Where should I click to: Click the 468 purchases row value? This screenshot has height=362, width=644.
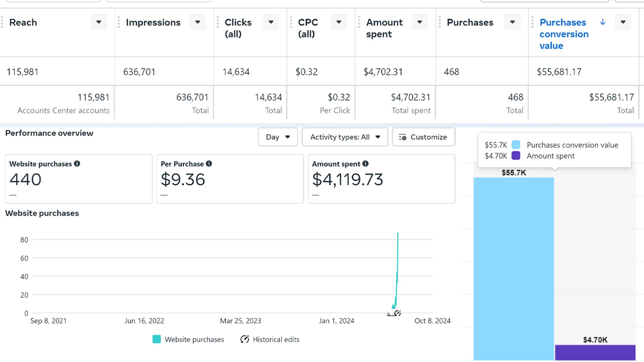pyautogui.click(x=451, y=72)
